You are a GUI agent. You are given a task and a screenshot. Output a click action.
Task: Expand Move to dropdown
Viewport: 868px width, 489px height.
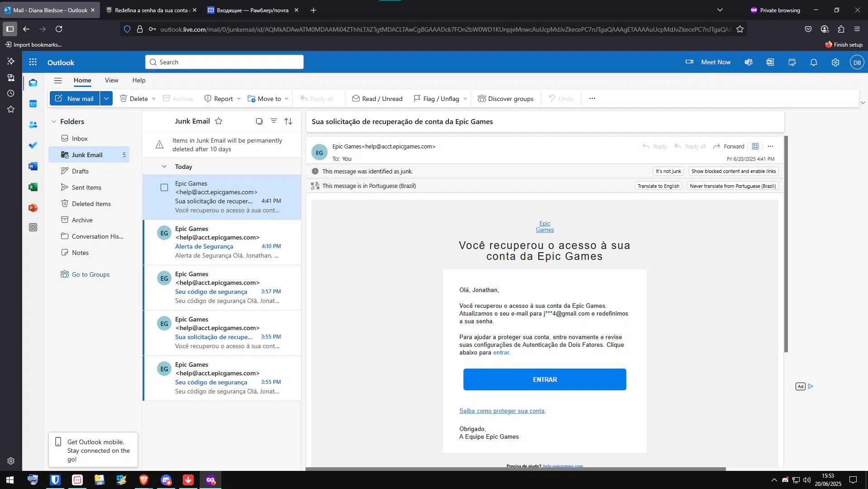[286, 99]
